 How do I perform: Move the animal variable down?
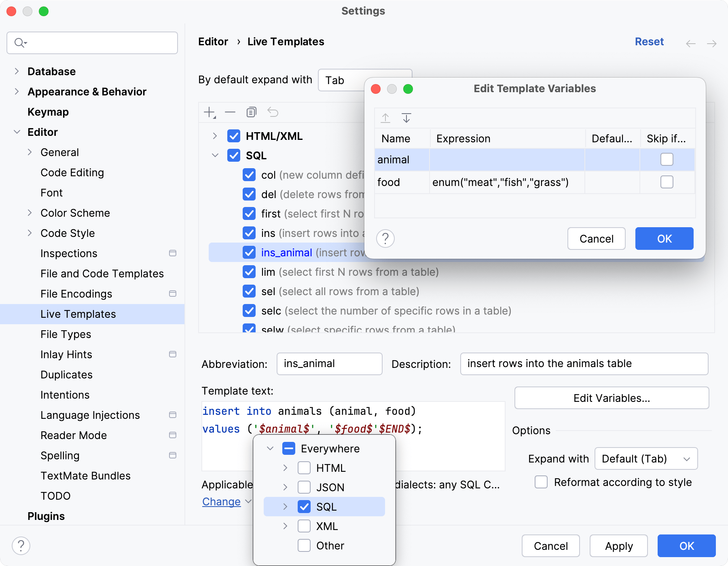406,118
